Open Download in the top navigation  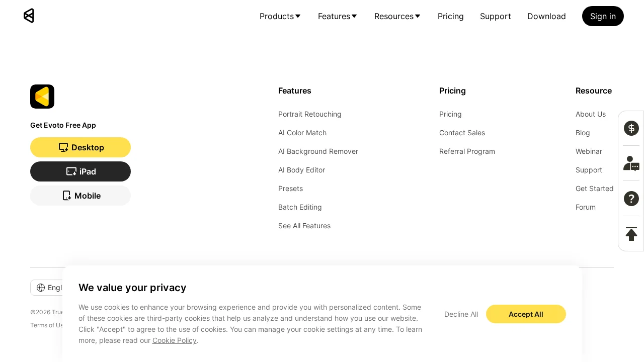pos(546,16)
